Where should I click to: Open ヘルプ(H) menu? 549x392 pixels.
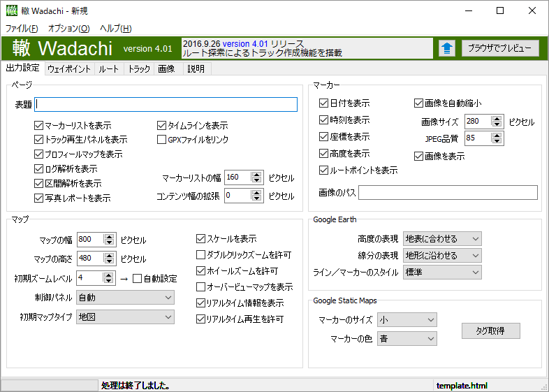[x=116, y=29]
